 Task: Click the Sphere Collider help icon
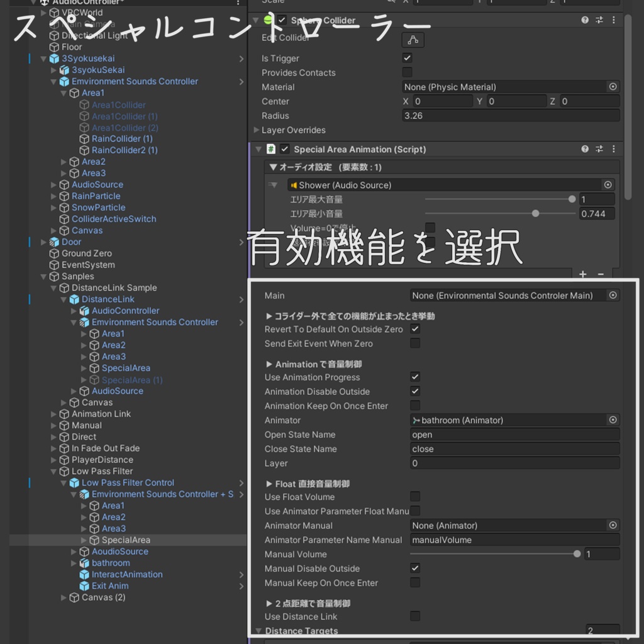[585, 19]
